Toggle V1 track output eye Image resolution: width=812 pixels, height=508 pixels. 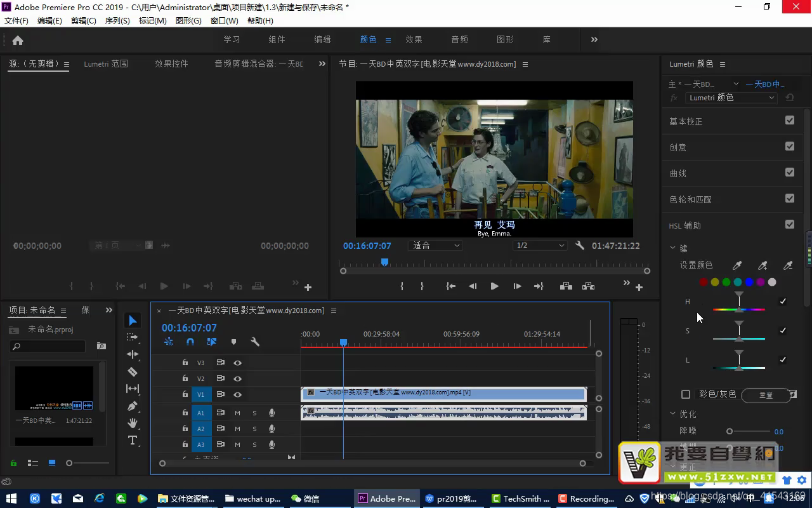[x=237, y=394]
